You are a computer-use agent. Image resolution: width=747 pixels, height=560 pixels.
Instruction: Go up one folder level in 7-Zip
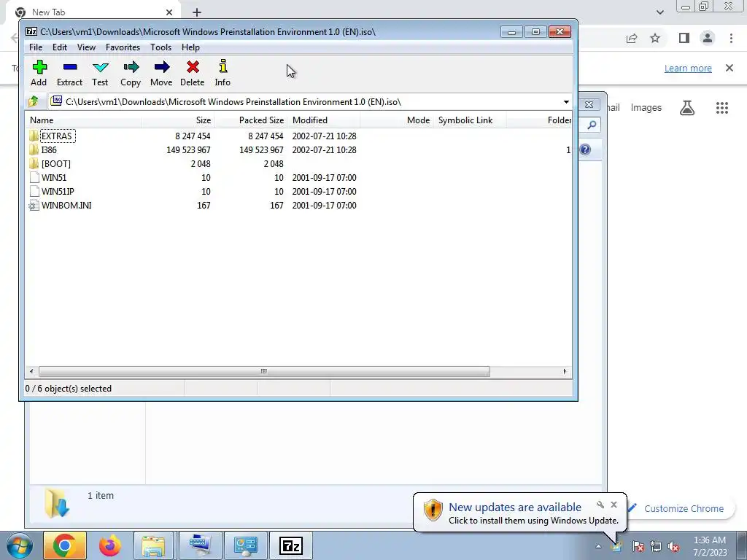coord(34,101)
